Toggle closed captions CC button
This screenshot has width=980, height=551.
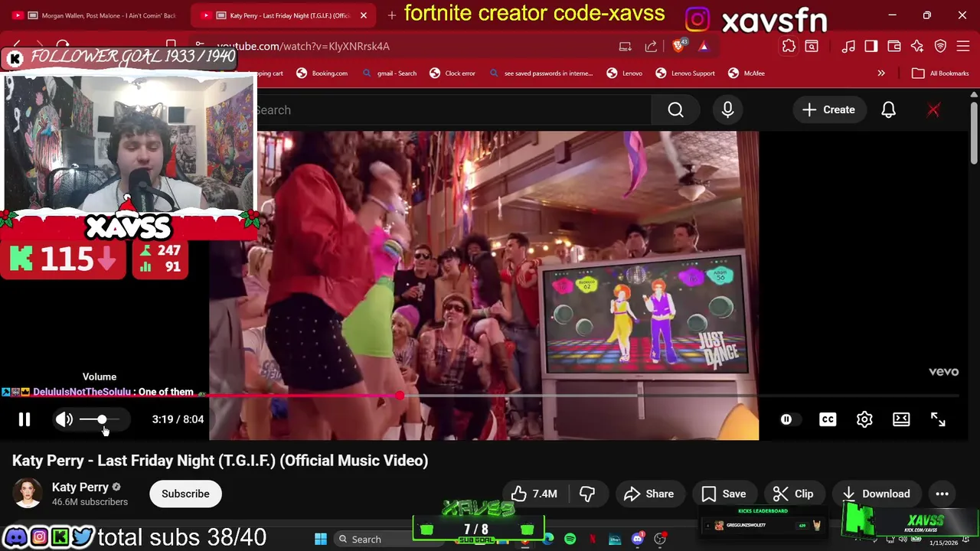828,419
